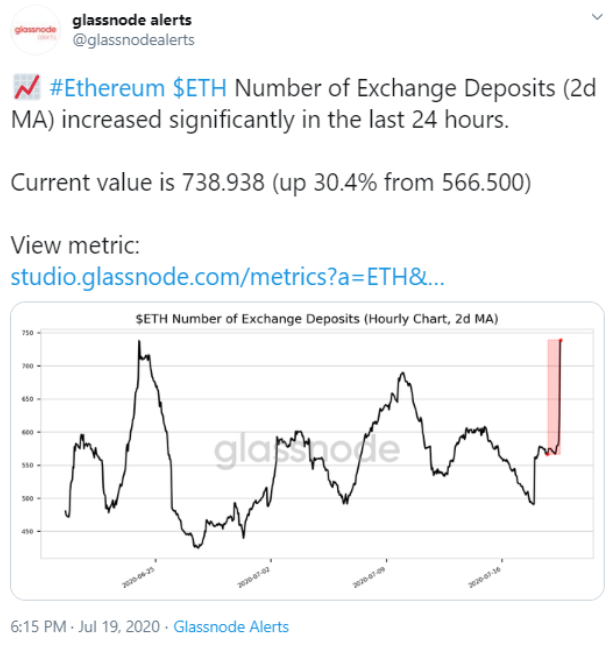Open the ETH Exchange Deposits chart image
Image resolution: width=616 pixels, height=647 pixels.
tap(307, 451)
